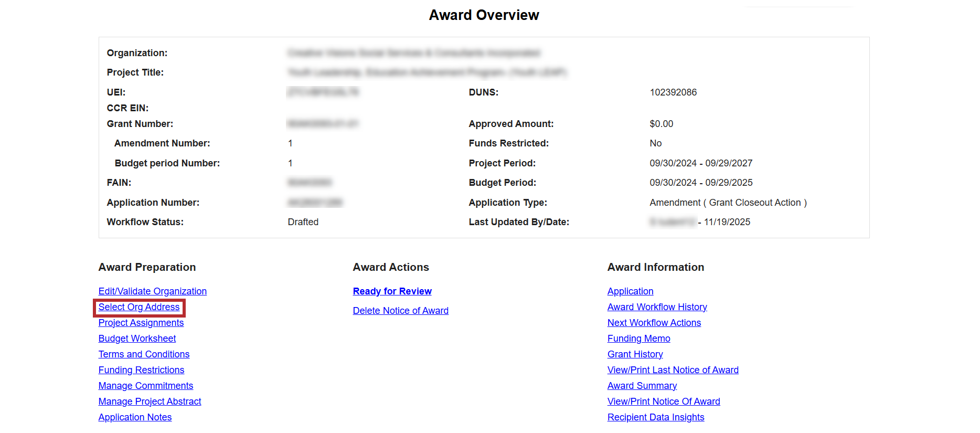Open Project Assignments
Viewport: 980px width, 433px height.
[x=141, y=323]
